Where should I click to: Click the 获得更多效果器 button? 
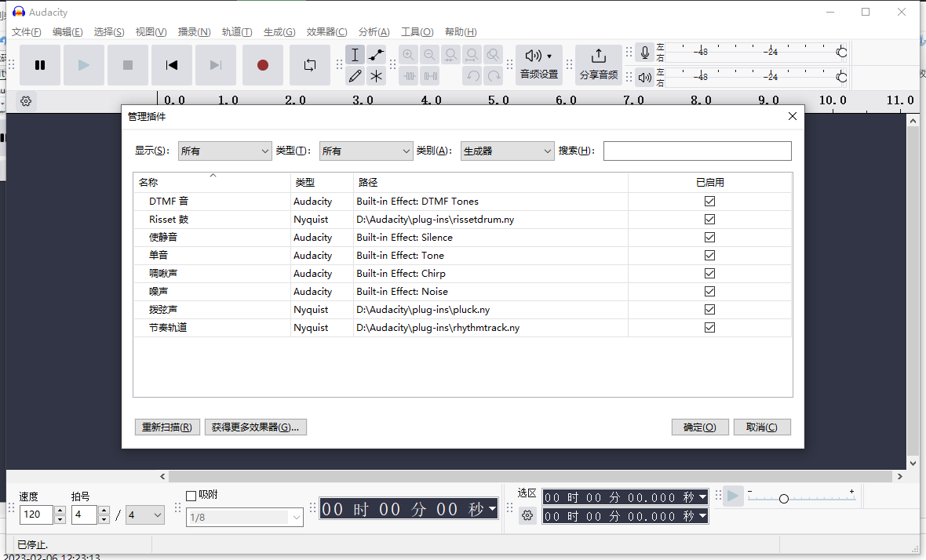tap(256, 427)
